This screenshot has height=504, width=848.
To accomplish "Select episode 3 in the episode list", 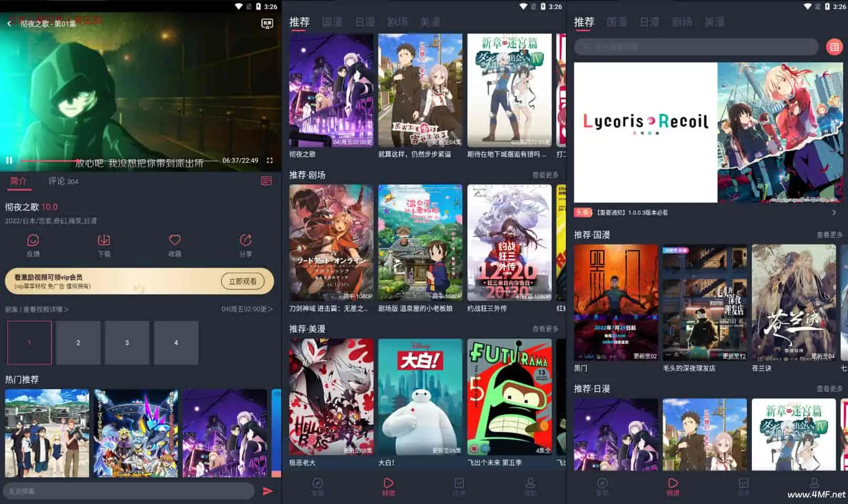I will [127, 343].
